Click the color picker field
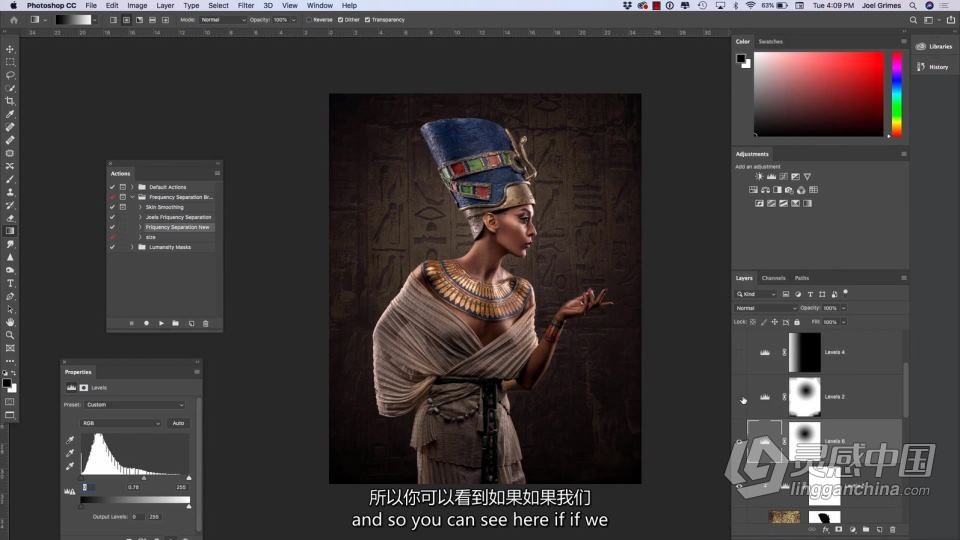The image size is (960, 540). [819, 94]
